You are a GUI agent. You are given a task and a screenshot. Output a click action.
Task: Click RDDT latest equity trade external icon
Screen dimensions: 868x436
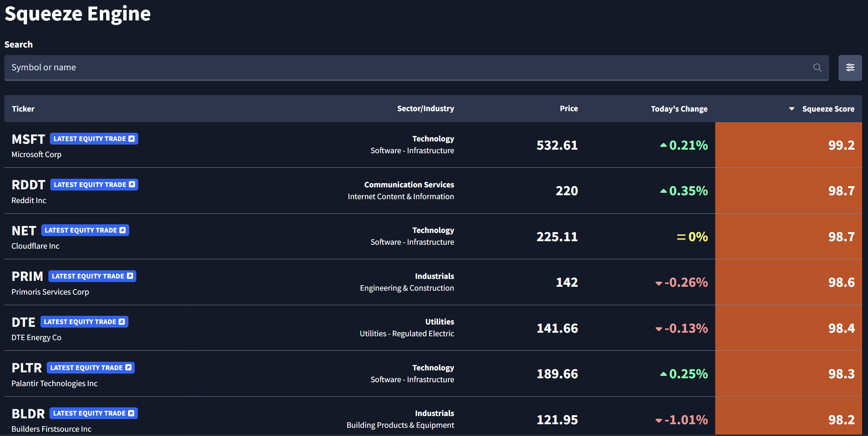pos(132,185)
